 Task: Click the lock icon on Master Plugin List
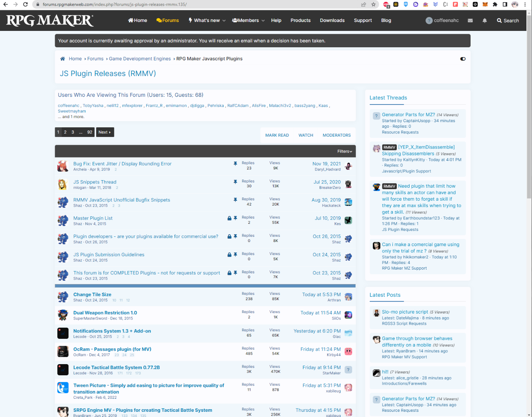click(x=229, y=218)
